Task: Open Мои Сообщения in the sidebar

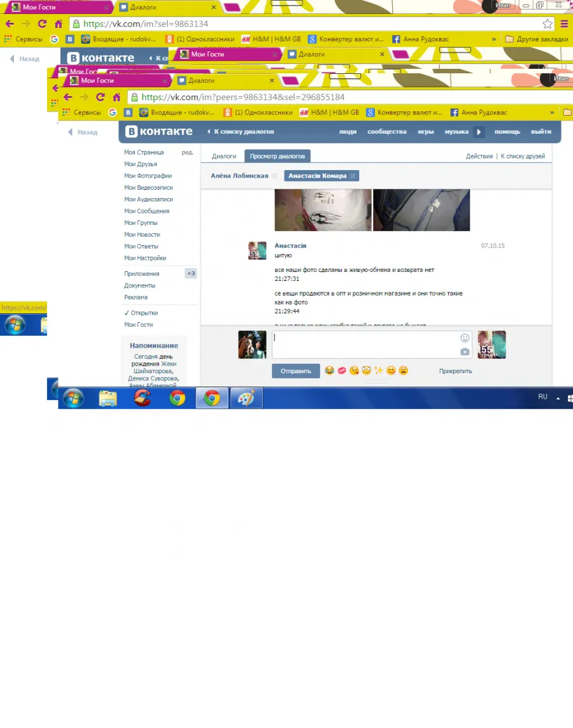Action: click(146, 211)
